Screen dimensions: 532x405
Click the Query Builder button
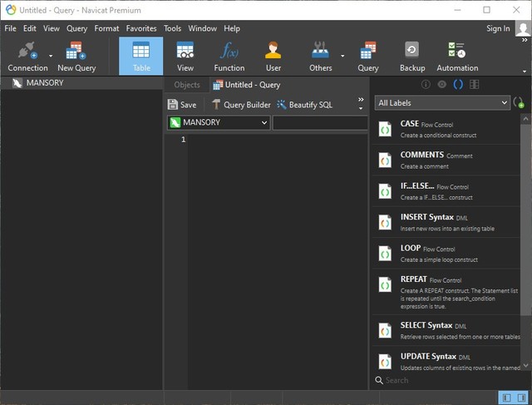pos(241,105)
